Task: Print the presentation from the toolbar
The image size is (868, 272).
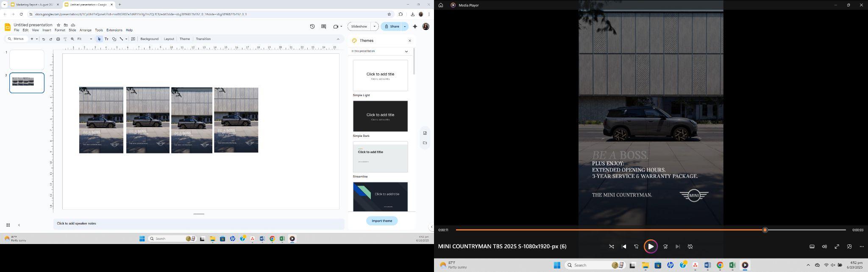Action: coord(58,39)
